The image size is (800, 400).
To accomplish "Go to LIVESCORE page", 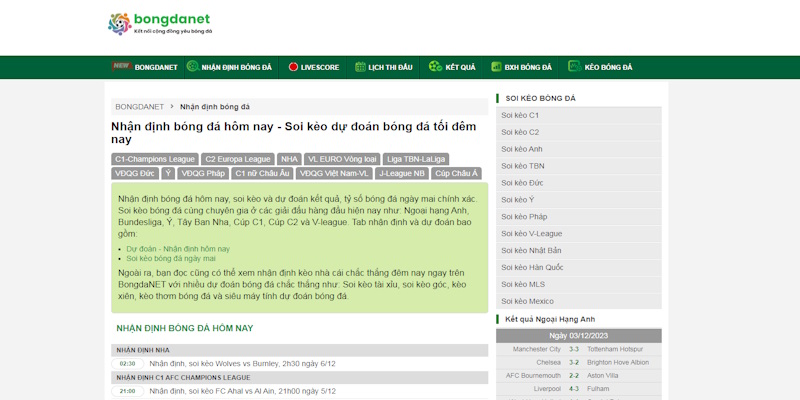I will tap(319, 67).
